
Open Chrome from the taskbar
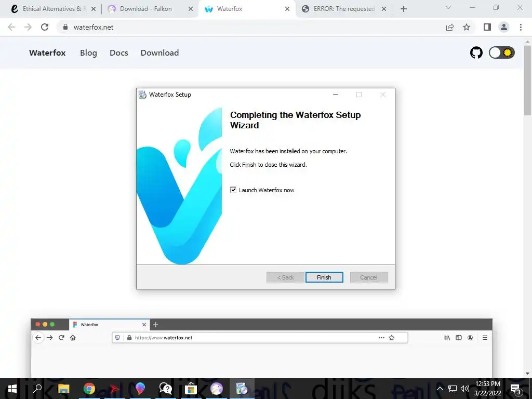pyautogui.click(x=89, y=389)
